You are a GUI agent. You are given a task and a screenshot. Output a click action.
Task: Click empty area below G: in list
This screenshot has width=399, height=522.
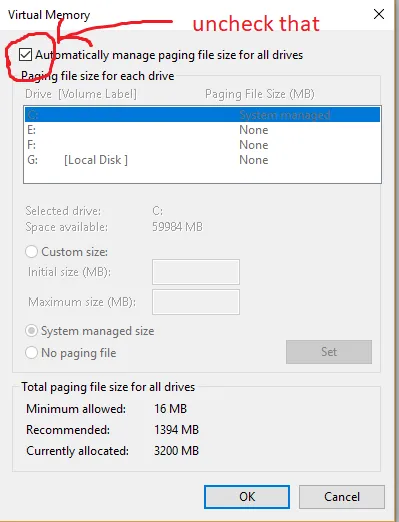click(x=202, y=175)
